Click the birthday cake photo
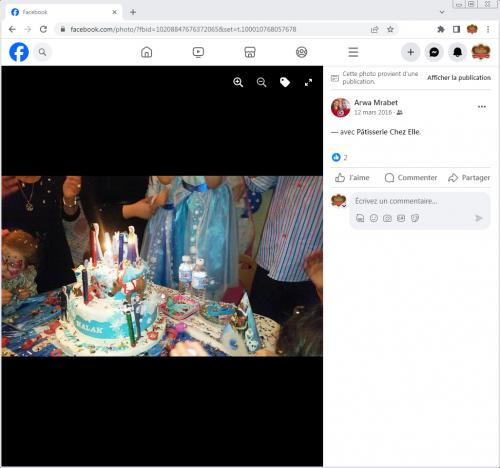500x468 pixels. point(162,266)
